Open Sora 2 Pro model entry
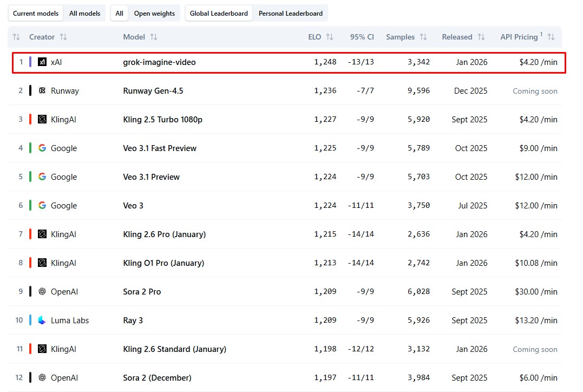Viewport: 583px width, 392px height. click(x=142, y=292)
